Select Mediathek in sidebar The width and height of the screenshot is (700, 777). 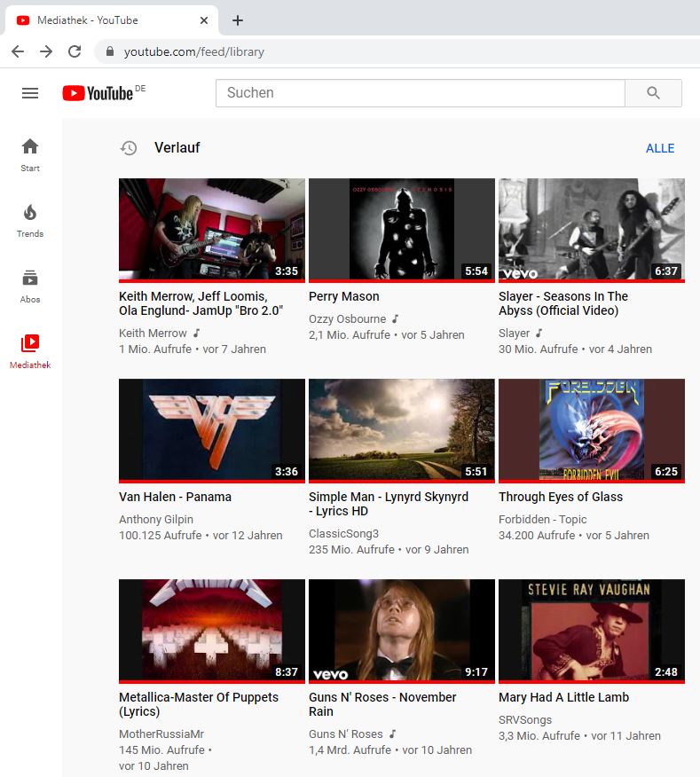[x=30, y=352]
